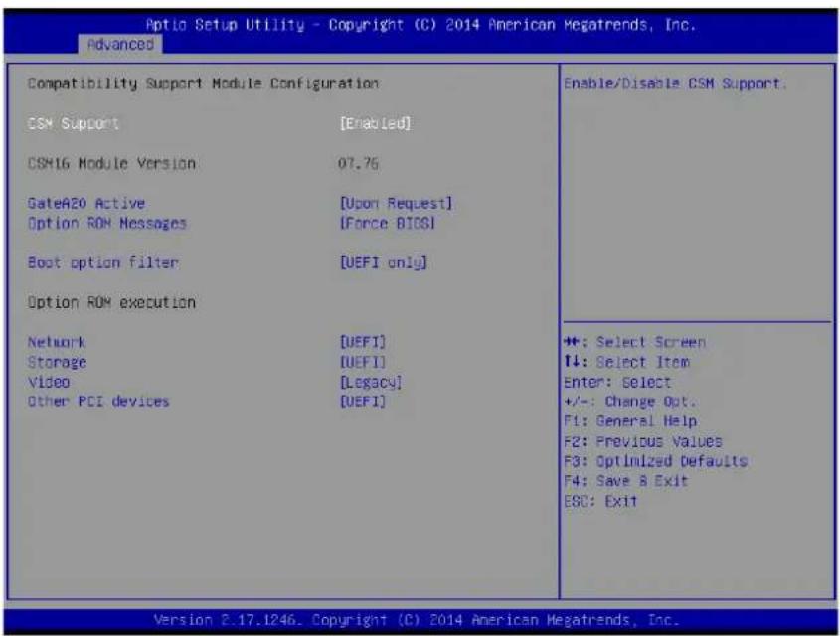
Task: Click the ESC: Exit hint
Action: click(x=600, y=501)
